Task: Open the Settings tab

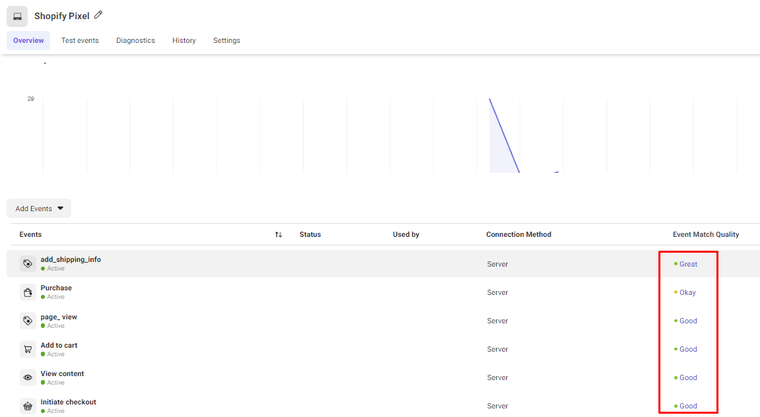Action: (x=226, y=40)
